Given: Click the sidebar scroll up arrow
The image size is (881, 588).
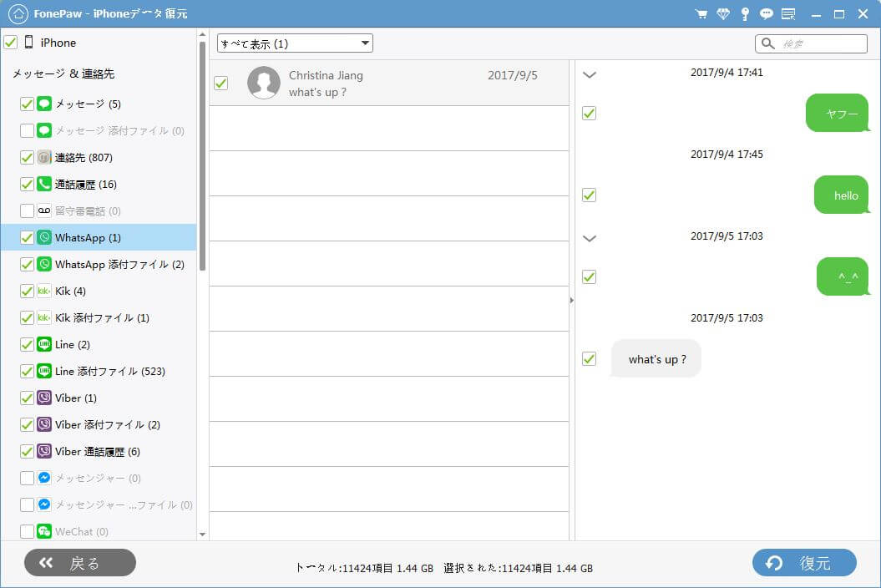Looking at the screenshot, I should point(202,35).
